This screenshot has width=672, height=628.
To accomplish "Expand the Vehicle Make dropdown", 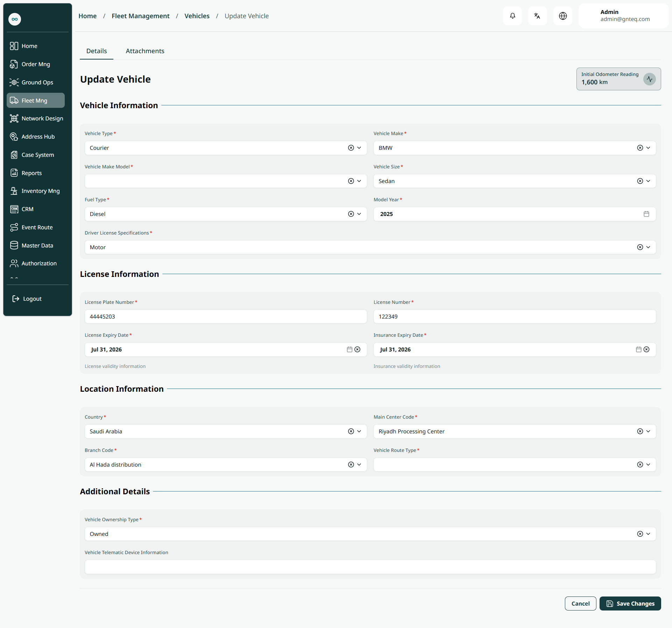I will 648,148.
